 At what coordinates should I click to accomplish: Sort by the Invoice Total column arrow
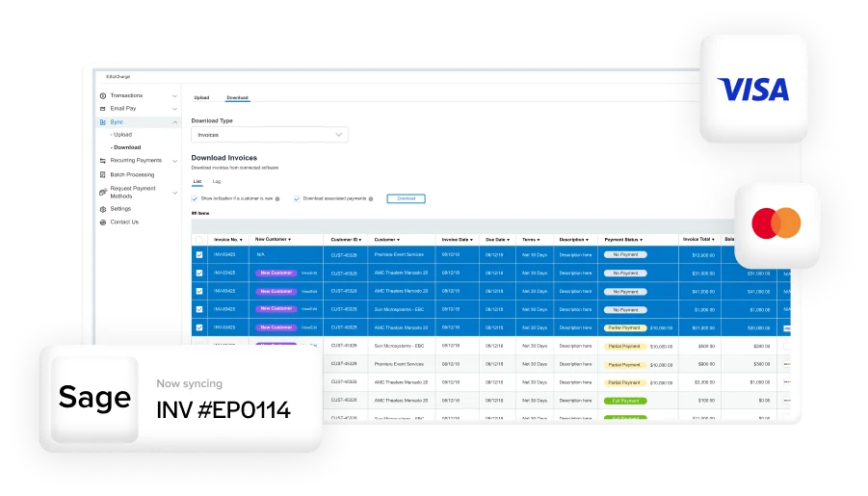coord(713,240)
